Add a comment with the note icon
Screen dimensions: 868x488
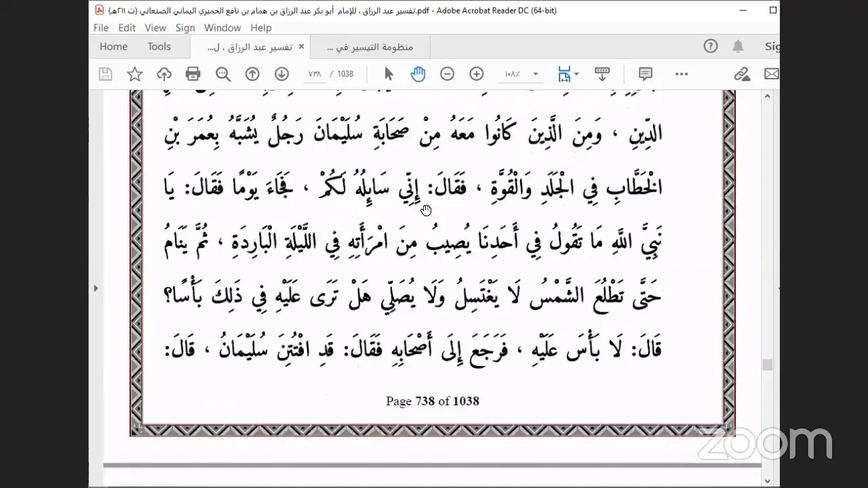coord(646,74)
